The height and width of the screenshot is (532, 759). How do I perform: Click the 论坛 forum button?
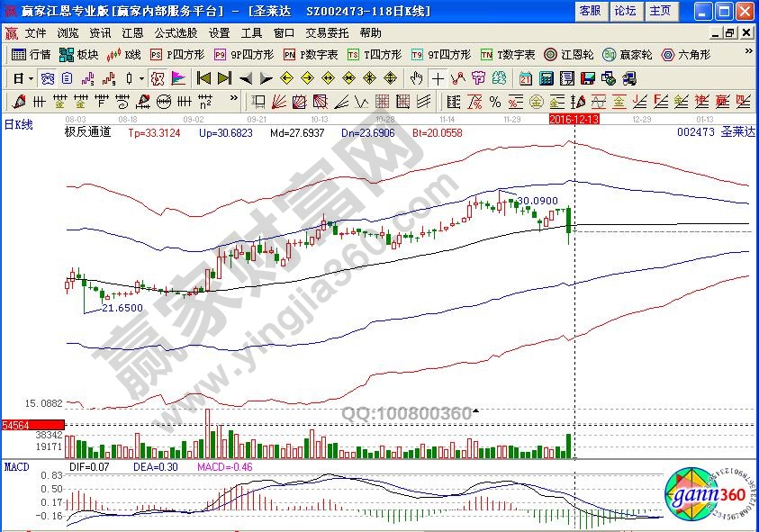click(x=625, y=11)
